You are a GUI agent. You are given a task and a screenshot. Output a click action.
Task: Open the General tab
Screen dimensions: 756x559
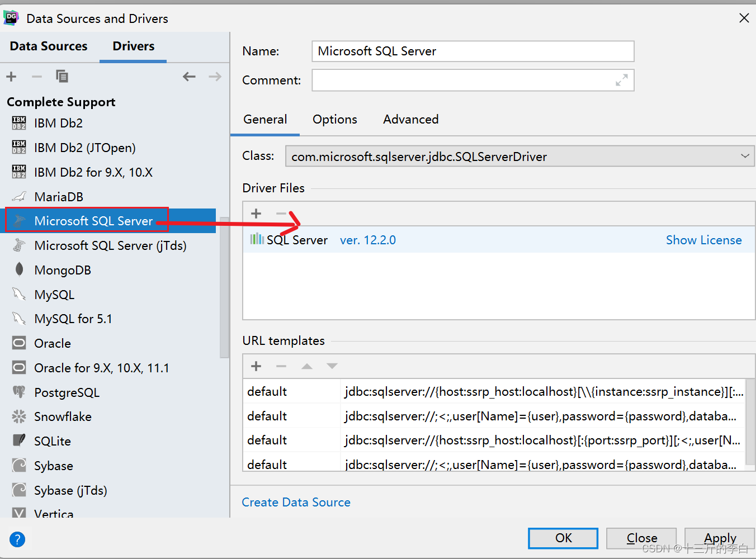pyautogui.click(x=265, y=120)
